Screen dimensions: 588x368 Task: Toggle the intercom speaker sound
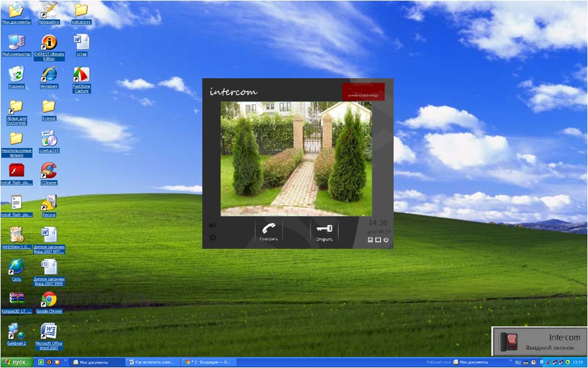[213, 226]
